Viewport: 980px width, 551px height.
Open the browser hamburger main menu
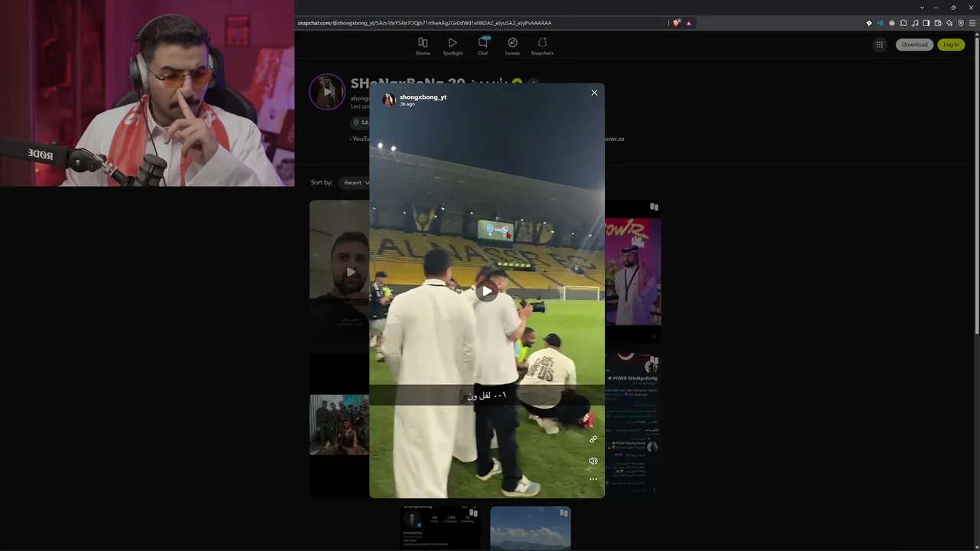click(x=972, y=23)
